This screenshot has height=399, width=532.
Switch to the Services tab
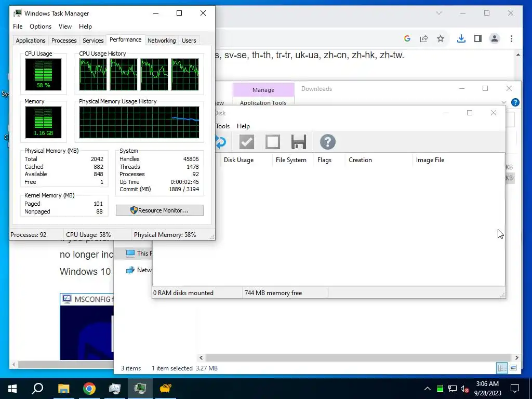coord(93,41)
